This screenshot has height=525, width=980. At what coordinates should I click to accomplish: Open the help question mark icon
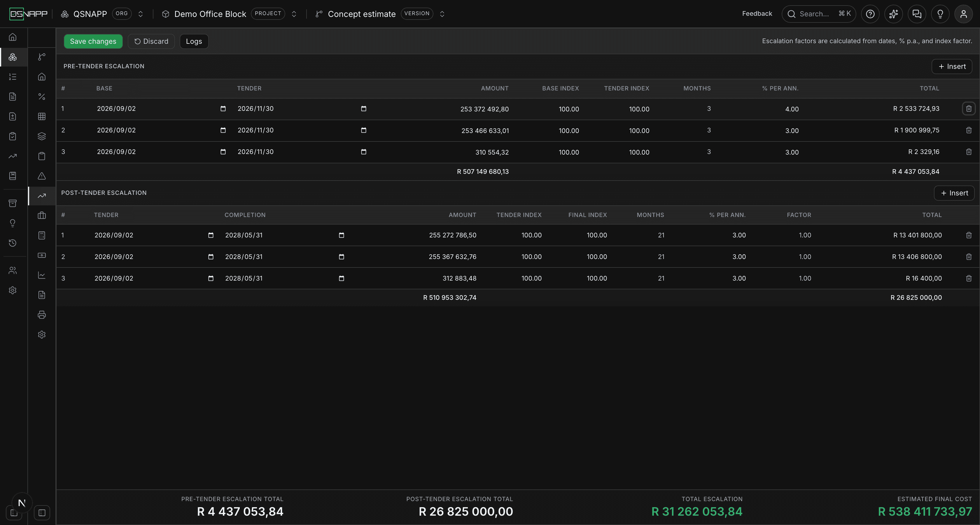pyautogui.click(x=870, y=14)
